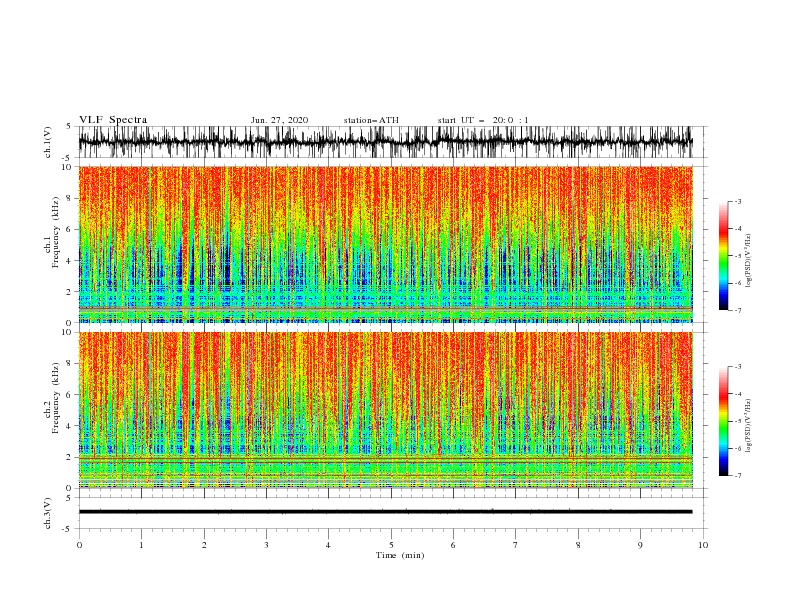Click time axis tick label "8"

point(578,545)
